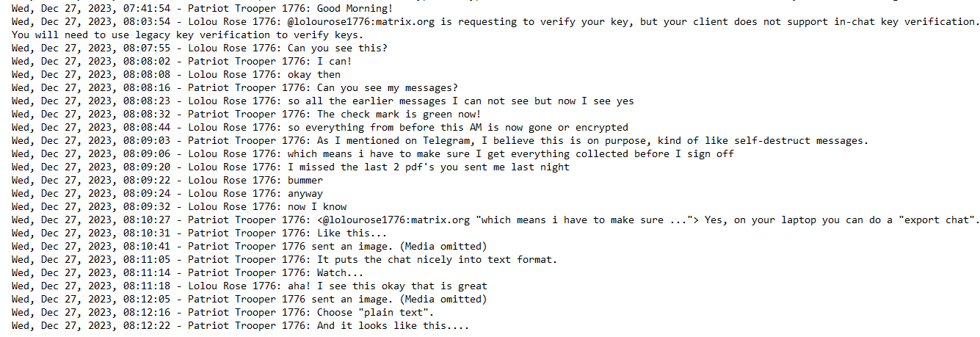Screen dimensions: 980x337
Task: Click the "legacy key verification" line
Action: pyautogui.click(x=187, y=35)
